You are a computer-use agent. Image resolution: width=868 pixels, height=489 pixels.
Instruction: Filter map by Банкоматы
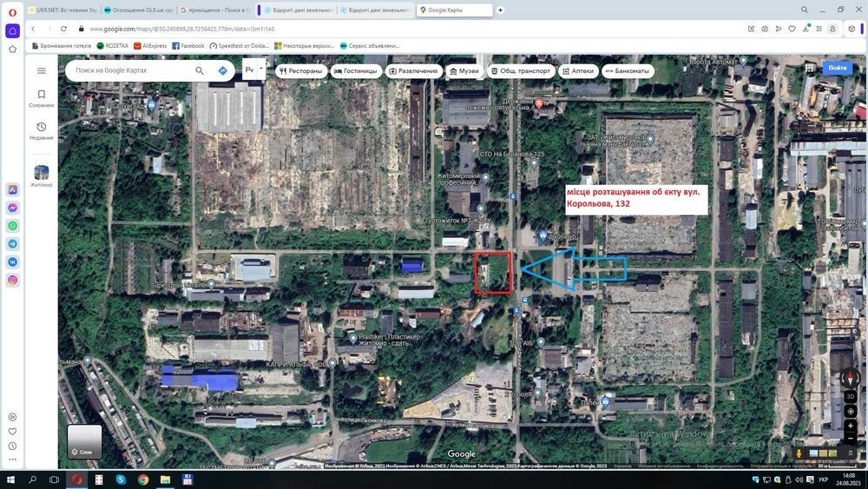tap(628, 71)
